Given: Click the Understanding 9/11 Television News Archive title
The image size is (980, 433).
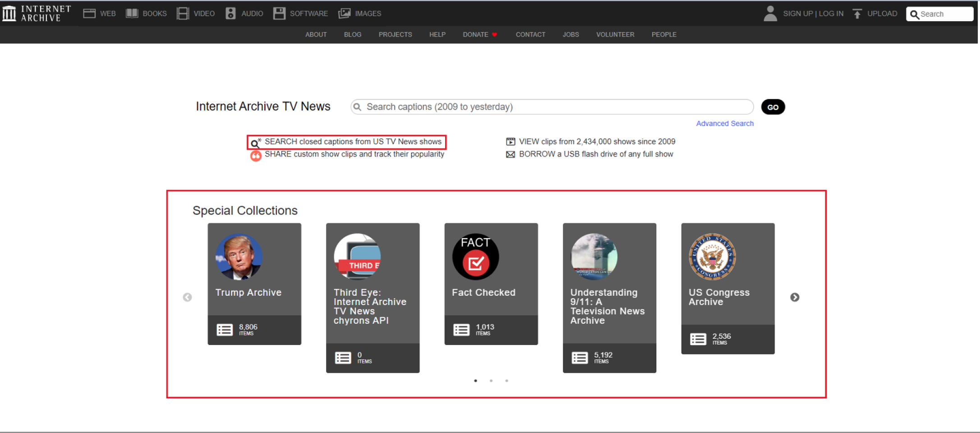Looking at the screenshot, I should click(x=607, y=307).
